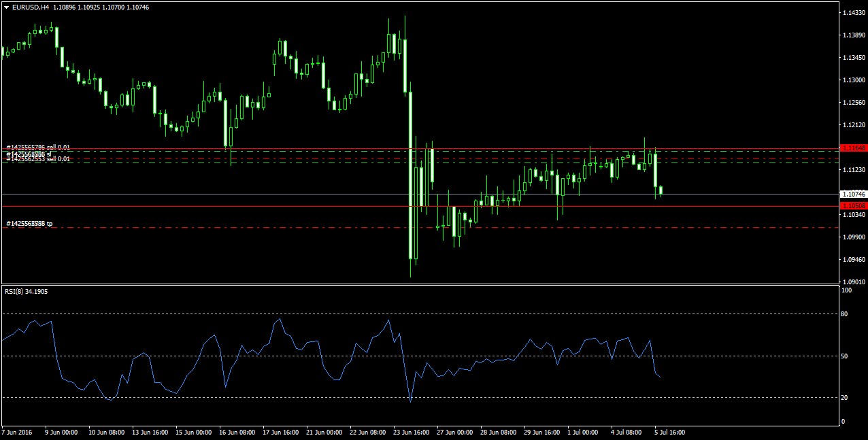Screen dimensions: 868x440
Task: Click the 15 Jun 00:00 time label
Action: (x=193, y=432)
